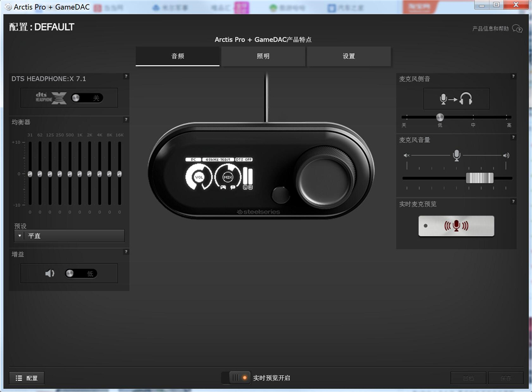Viewport: 532px width, 392px height.
Task: Click the gain speaker icon
Action: [49, 274]
